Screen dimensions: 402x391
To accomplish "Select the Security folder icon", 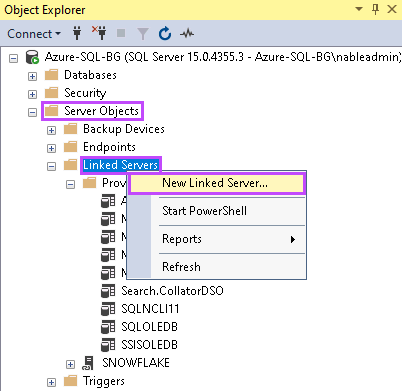I will (51, 93).
